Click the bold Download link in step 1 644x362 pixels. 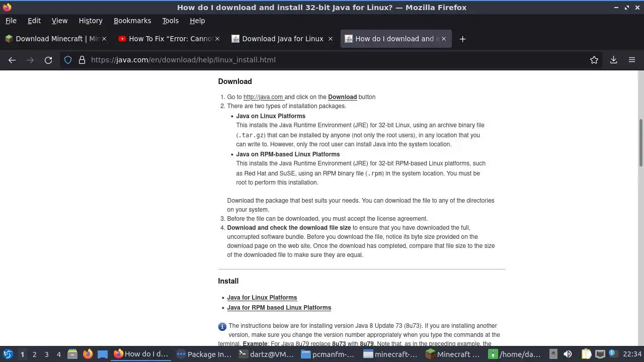(342, 97)
